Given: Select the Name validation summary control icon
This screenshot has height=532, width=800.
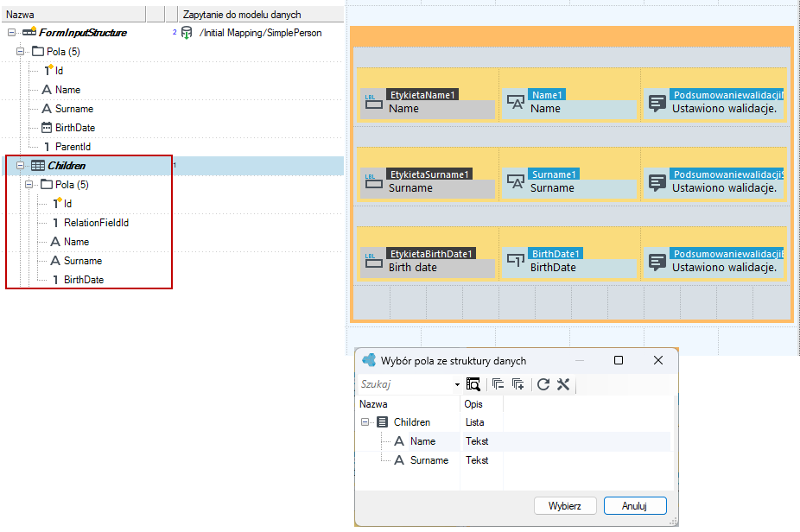Looking at the screenshot, I should pyautogui.click(x=657, y=103).
